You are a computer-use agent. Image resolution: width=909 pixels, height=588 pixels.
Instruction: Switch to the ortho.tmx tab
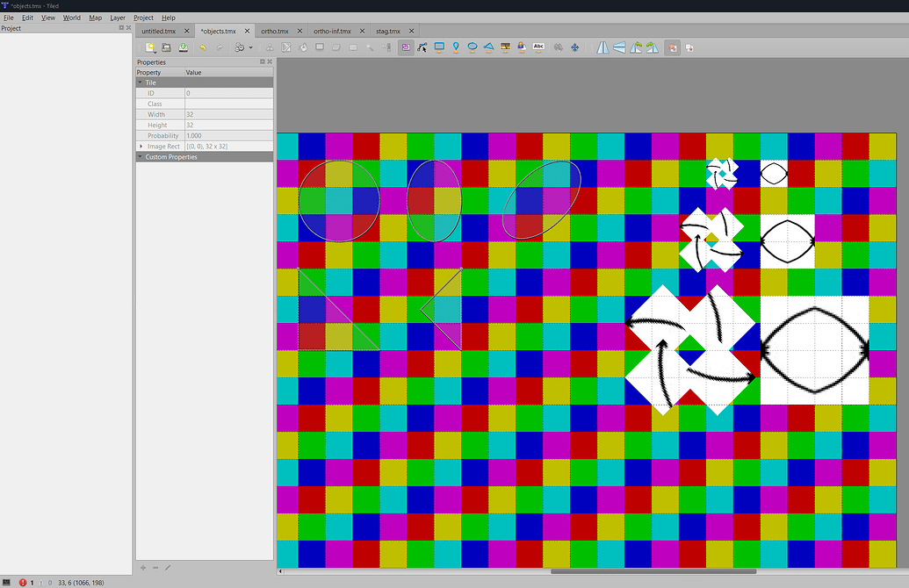(275, 29)
